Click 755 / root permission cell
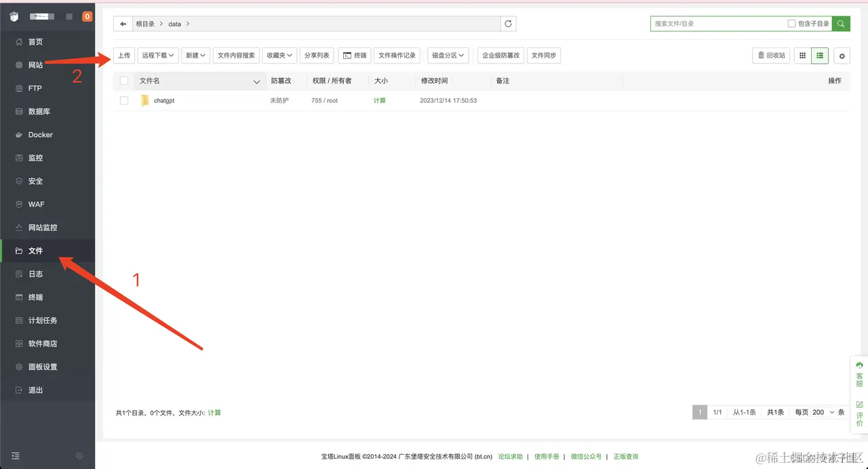 coord(325,100)
